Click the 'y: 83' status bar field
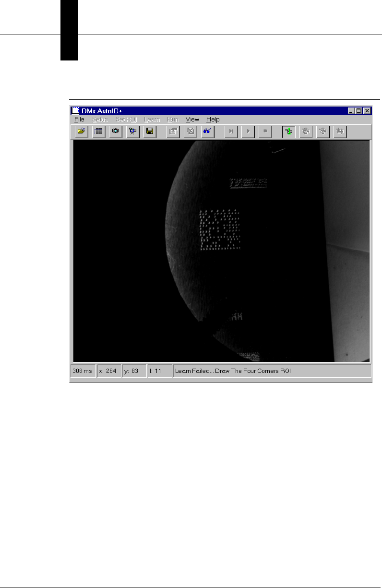The width and height of the screenshot is (382, 588). coord(134,371)
